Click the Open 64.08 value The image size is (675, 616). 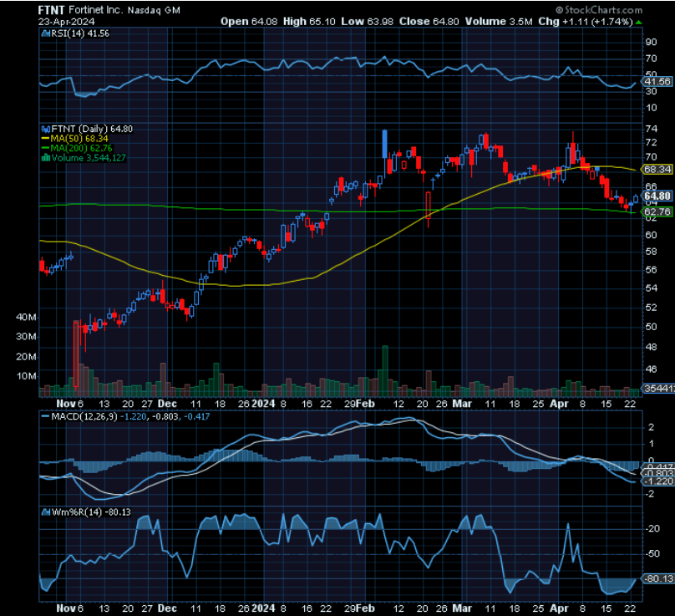249,22
